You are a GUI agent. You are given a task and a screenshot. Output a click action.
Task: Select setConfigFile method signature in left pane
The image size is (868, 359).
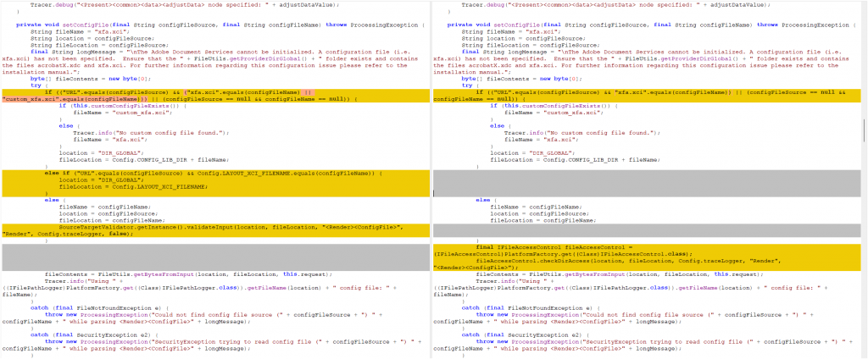tap(220, 25)
